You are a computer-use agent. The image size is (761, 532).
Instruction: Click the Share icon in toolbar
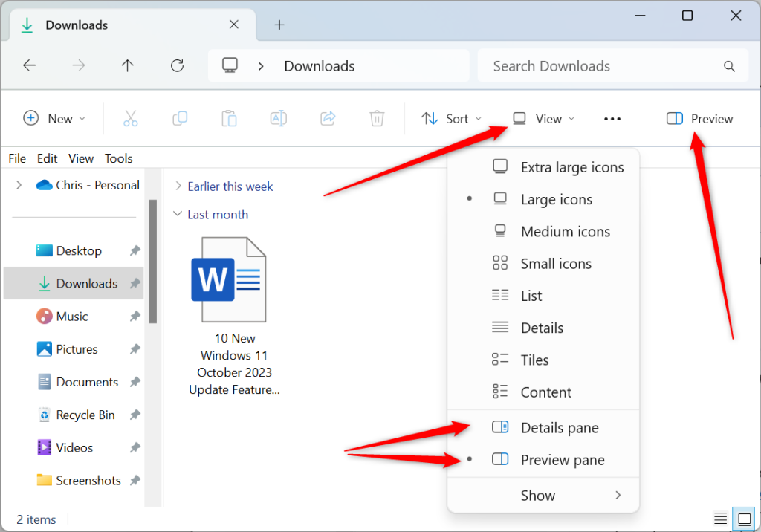[x=328, y=119]
